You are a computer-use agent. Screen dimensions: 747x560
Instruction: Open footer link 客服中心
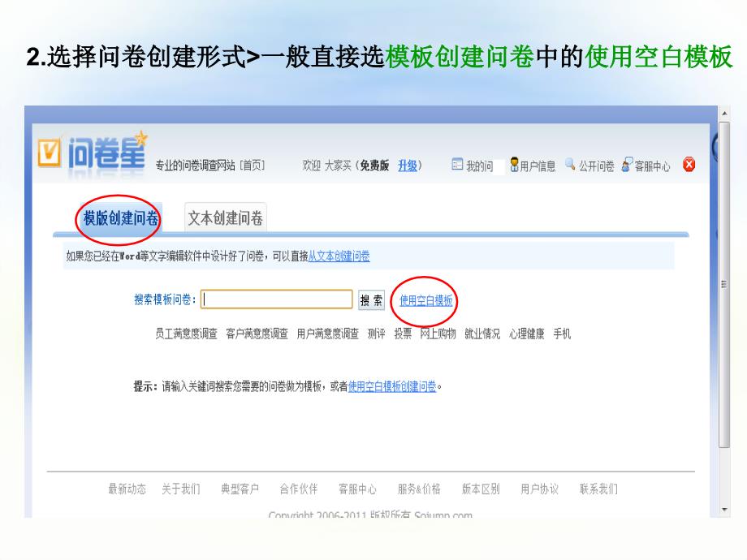click(x=357, y=489)
